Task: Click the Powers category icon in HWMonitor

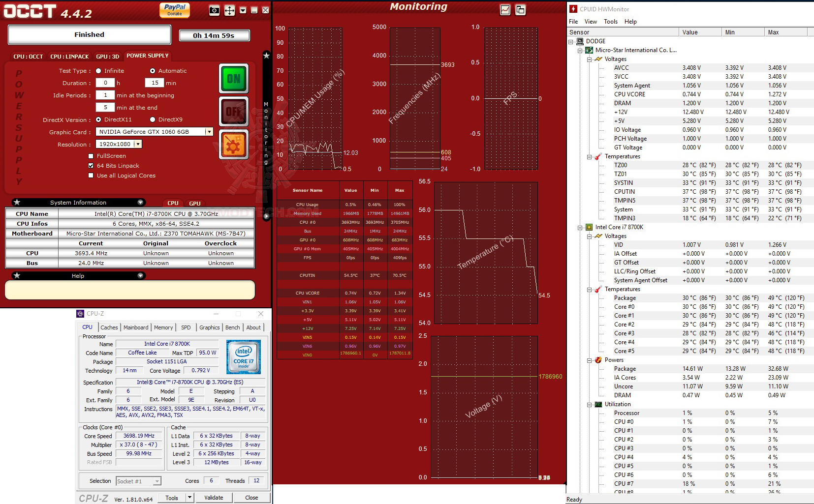Action: coord(598,360)
